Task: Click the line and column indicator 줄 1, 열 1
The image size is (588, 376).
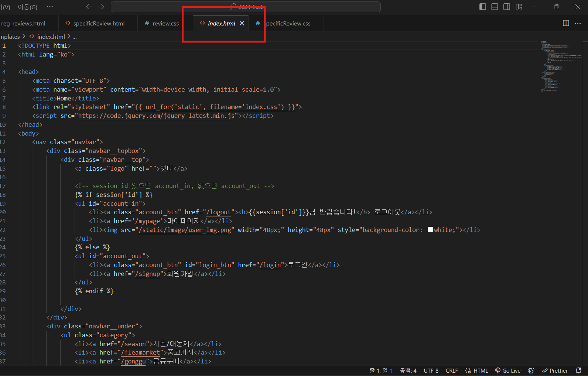Action: tap(381, 370)
